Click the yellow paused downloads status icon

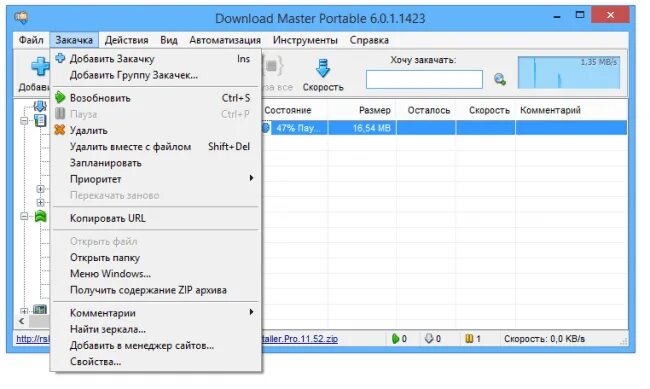tap(469, 339)
